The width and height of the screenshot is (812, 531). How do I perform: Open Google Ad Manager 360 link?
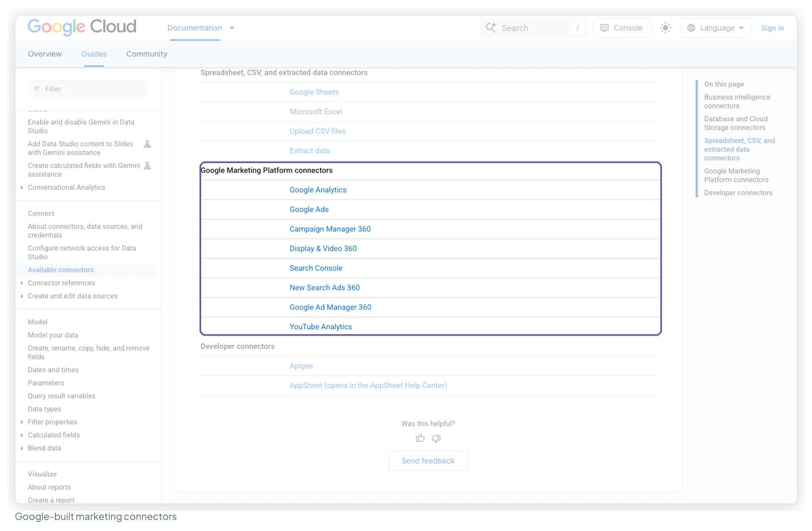330,307
